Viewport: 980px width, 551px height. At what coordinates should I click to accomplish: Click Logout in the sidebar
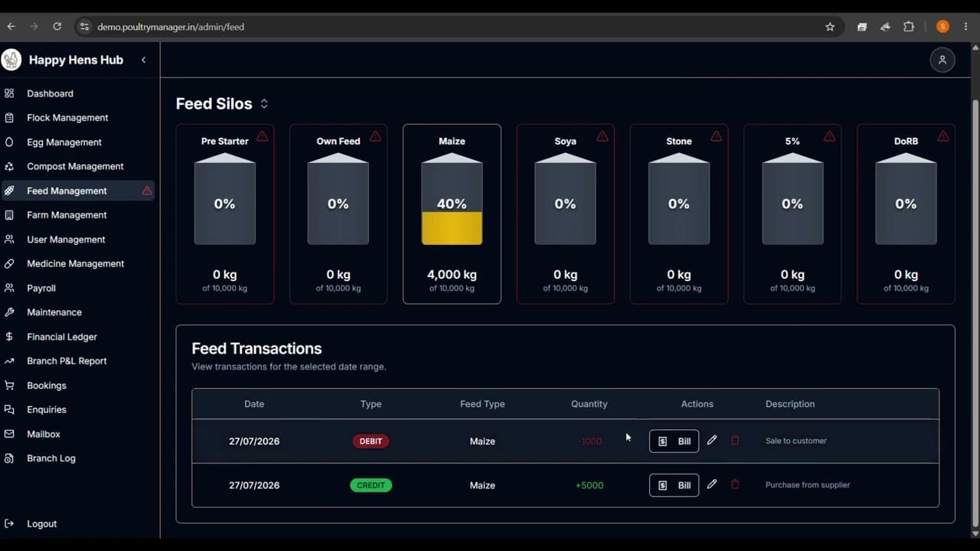tap(77, 523)
